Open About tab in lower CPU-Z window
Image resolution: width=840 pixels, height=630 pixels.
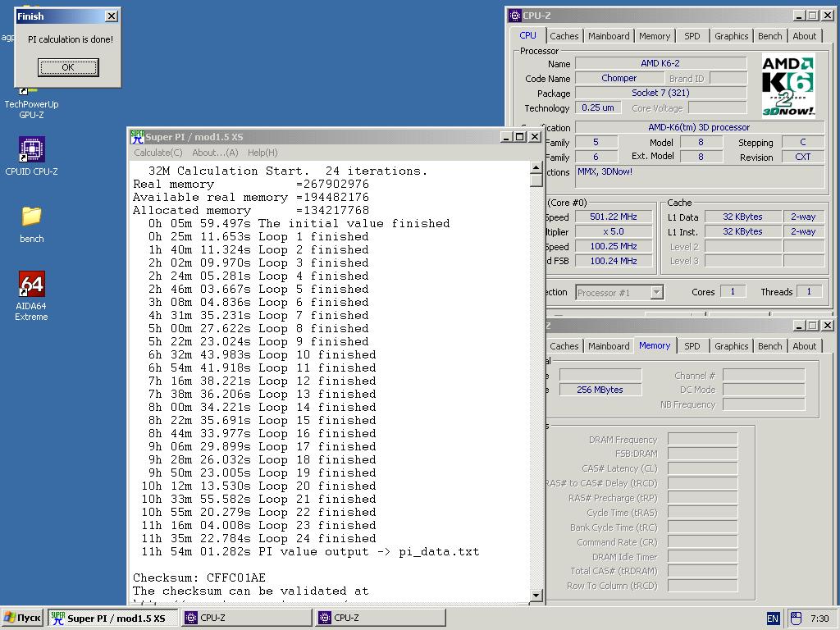[804, 346]
